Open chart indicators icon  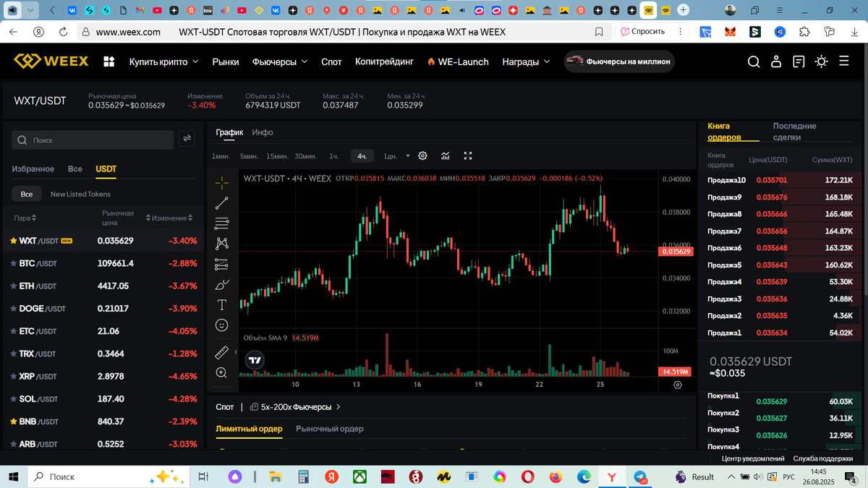[x=446, y=155]
